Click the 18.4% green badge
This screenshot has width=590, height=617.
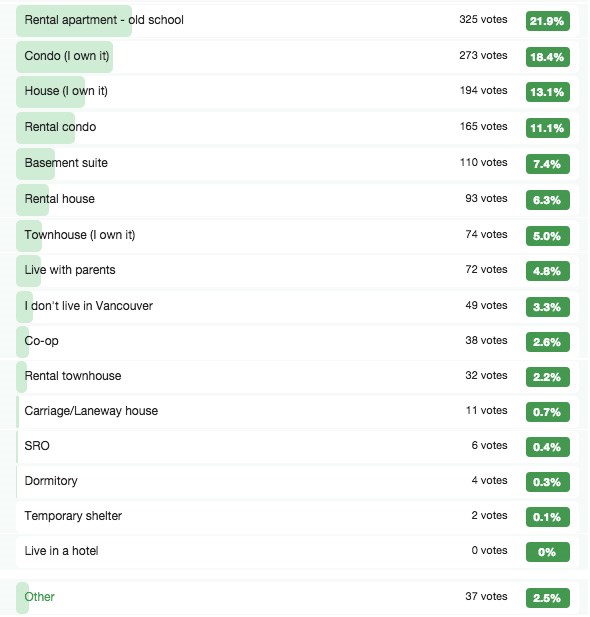[547, 57]
